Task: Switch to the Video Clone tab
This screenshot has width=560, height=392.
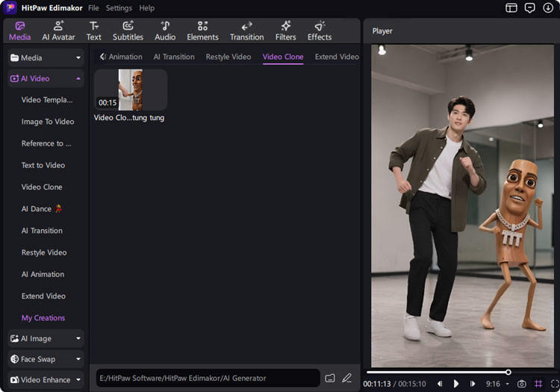Action: click(x=283, y=57)
